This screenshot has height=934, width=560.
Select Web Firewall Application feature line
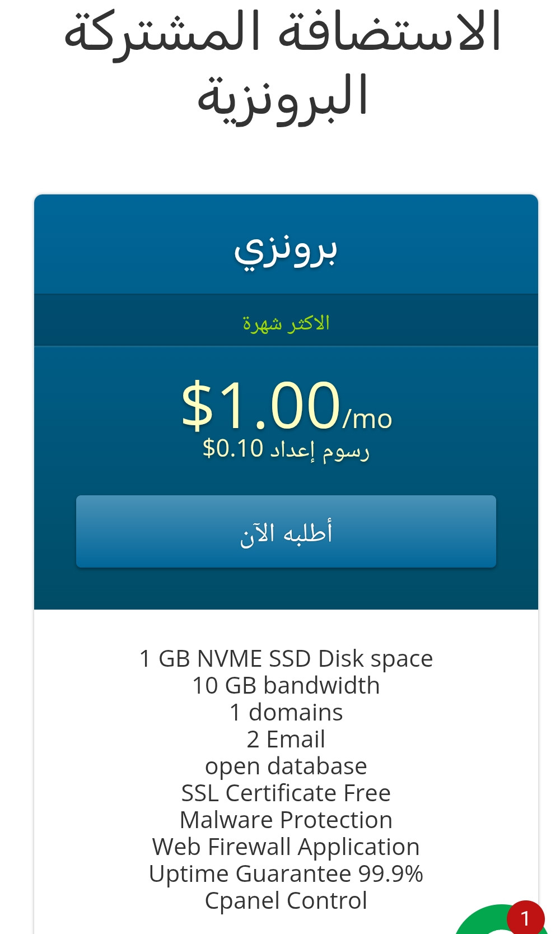click(x=286, y=847)
